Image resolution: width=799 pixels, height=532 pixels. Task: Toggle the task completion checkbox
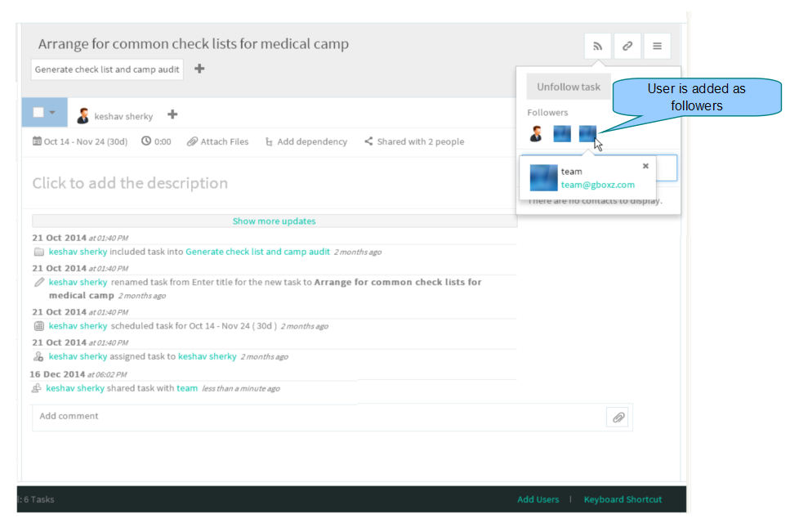click(38, 112)
